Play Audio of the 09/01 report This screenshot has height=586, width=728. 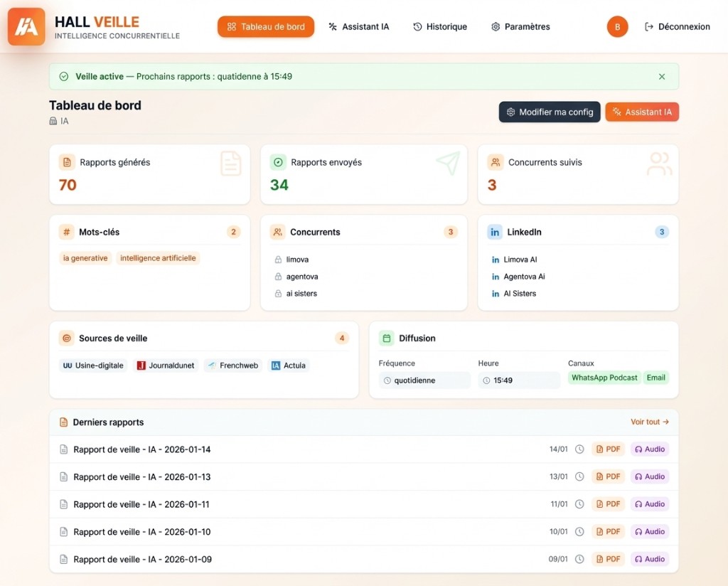(650, 559)
